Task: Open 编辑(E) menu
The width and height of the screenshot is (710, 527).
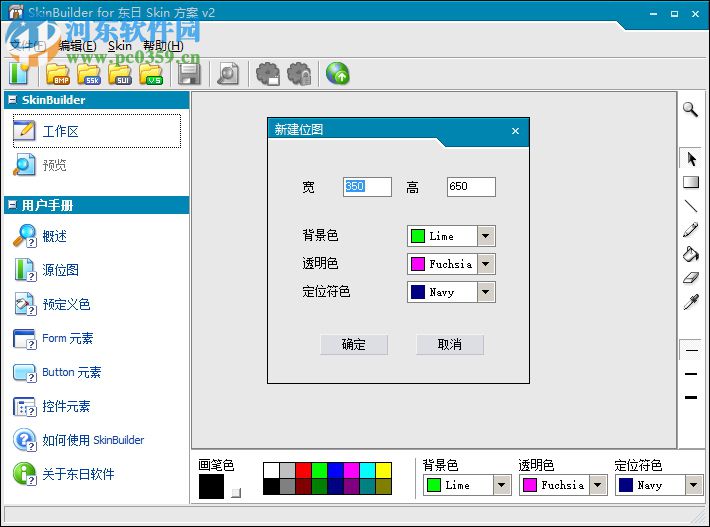Action: (77, 46)
